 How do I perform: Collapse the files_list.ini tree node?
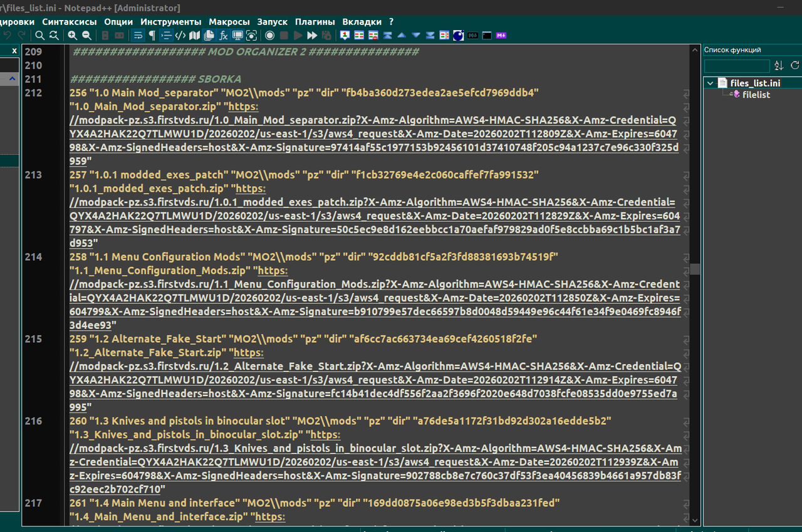click(710, 83)
